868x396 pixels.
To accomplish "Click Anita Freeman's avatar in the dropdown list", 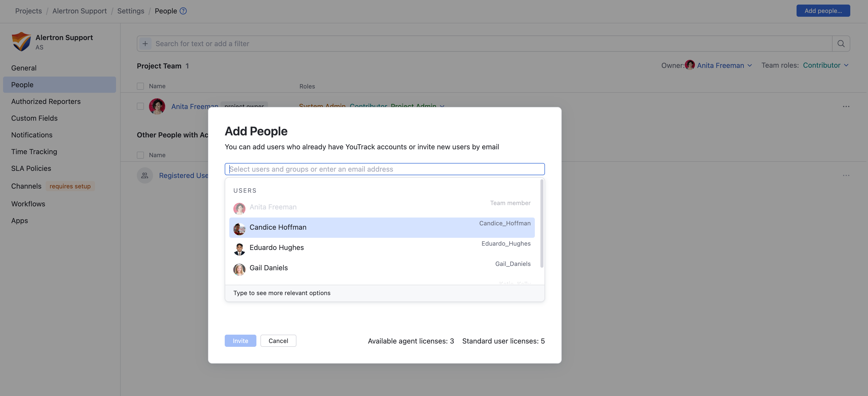I will point(239,209).
